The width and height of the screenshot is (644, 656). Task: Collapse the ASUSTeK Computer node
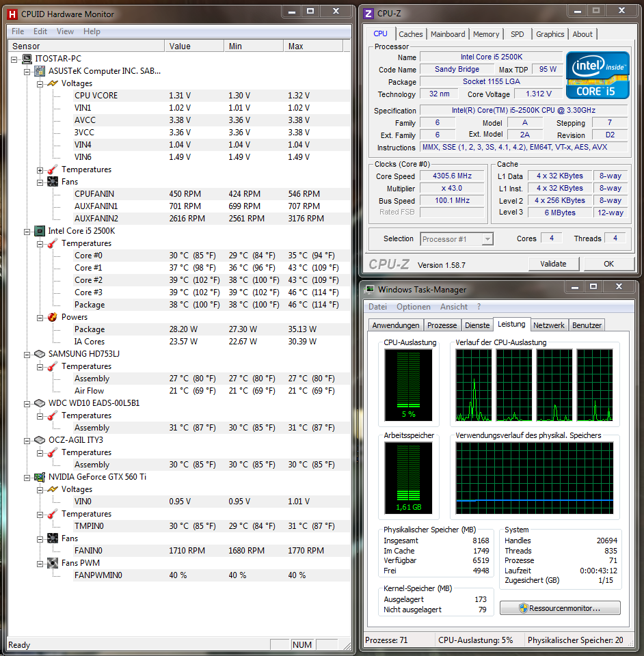27,72
